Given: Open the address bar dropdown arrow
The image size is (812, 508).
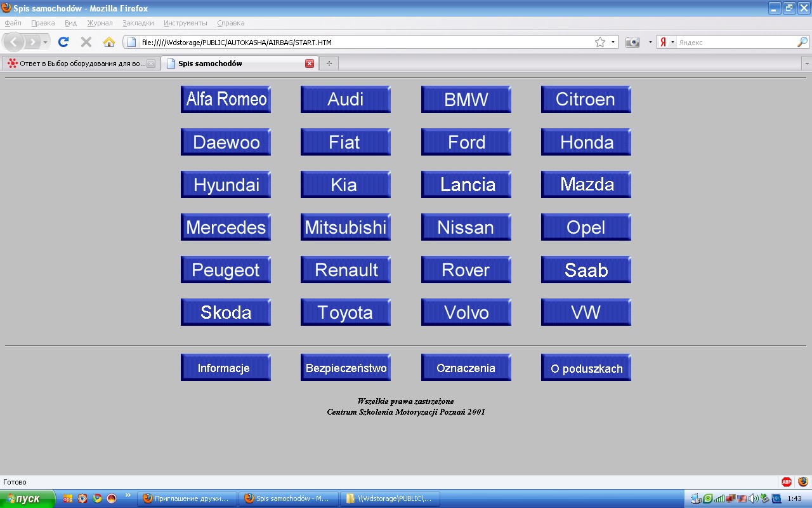Looking at the screenshot, I should (613, 42).
